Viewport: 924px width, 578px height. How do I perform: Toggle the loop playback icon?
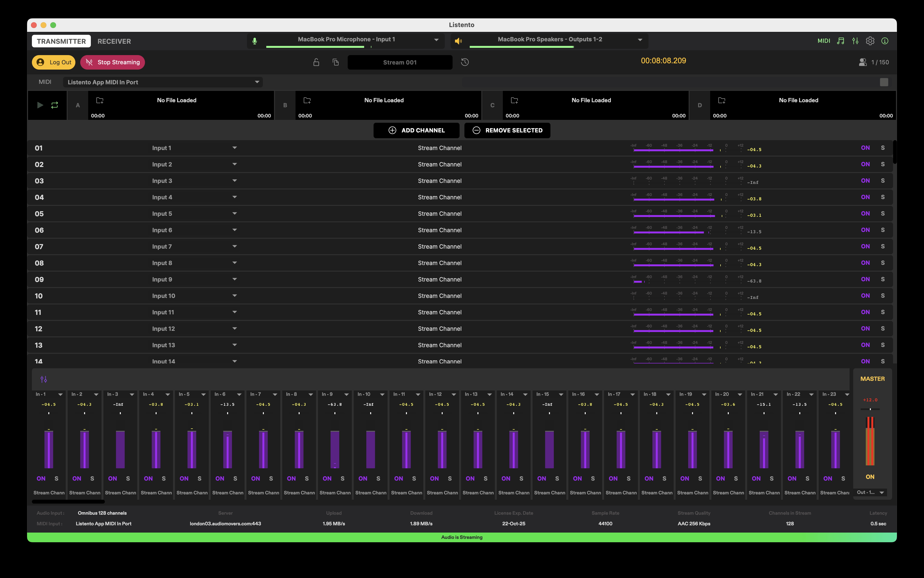pyautogui.click(x=55, y=105)
